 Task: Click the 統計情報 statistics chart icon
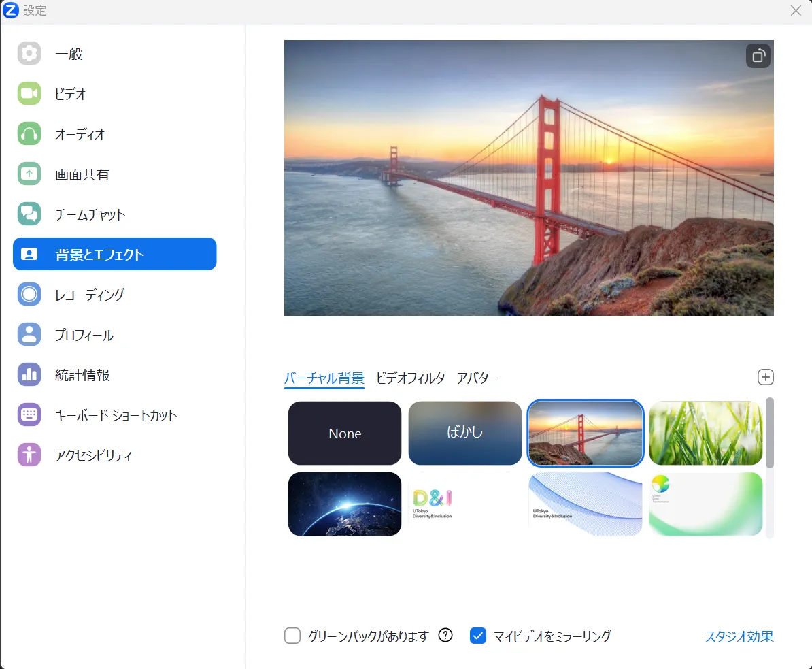pyautogui.click(x=29, y=375)
